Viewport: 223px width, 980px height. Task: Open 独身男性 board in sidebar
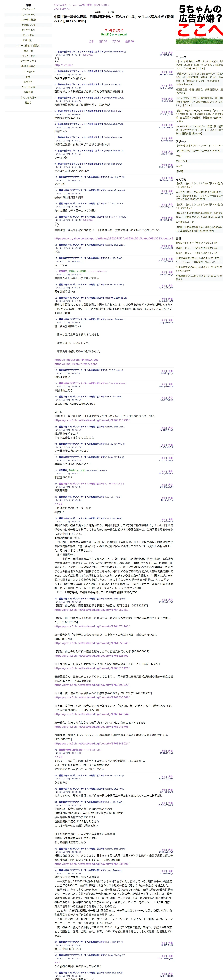coord(28,82)
